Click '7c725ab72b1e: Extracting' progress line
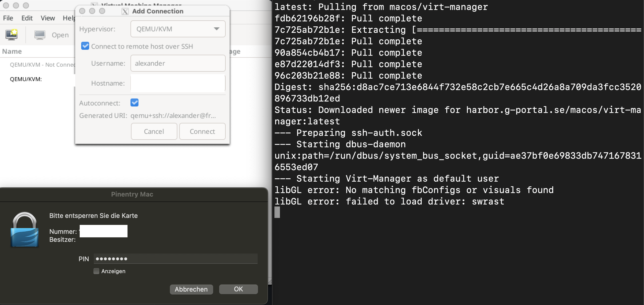 (x=458, y=30)
